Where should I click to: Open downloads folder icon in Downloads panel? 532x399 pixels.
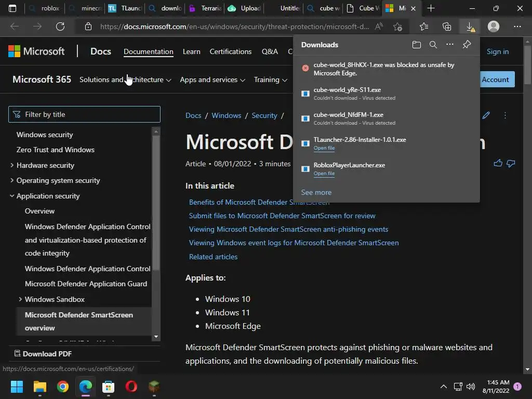click(x=416, y=45)
